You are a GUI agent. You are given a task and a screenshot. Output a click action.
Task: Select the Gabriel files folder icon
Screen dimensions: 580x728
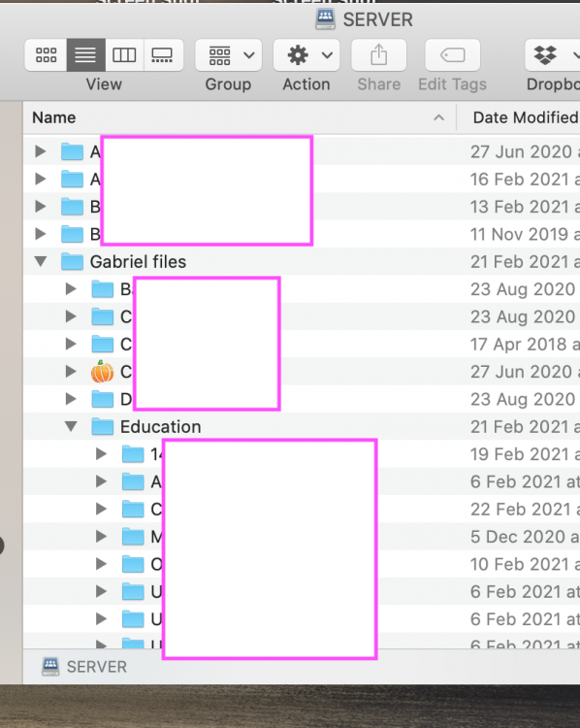[x=72, y=261]
